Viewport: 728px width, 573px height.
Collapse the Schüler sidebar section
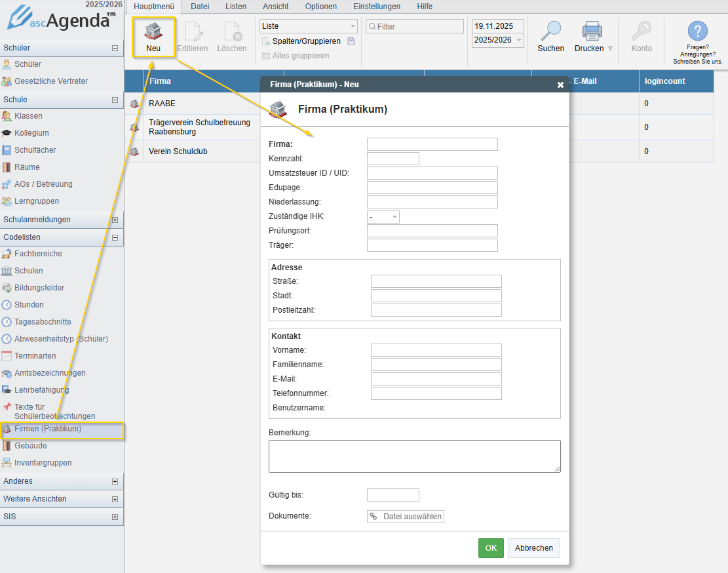click(115, 48)
